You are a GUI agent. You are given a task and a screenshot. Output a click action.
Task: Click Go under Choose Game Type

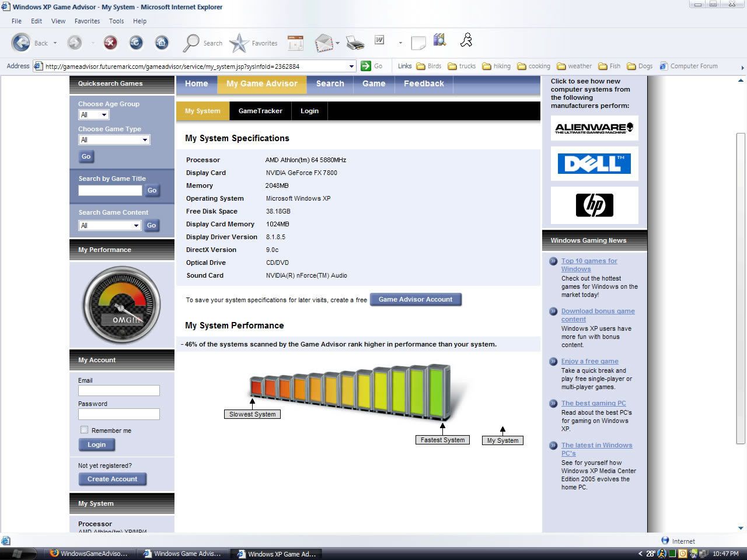[86, 156]
